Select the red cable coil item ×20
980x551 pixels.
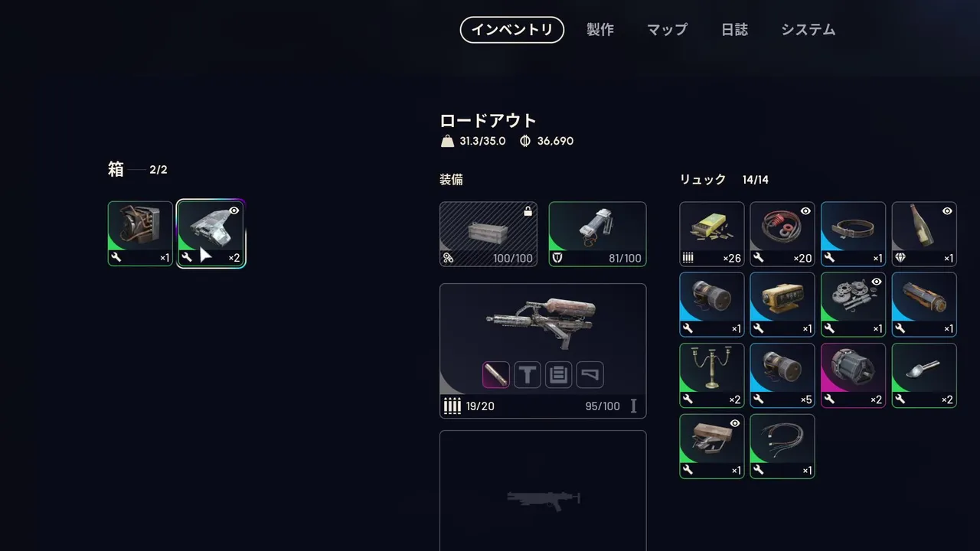coord(782,234)
